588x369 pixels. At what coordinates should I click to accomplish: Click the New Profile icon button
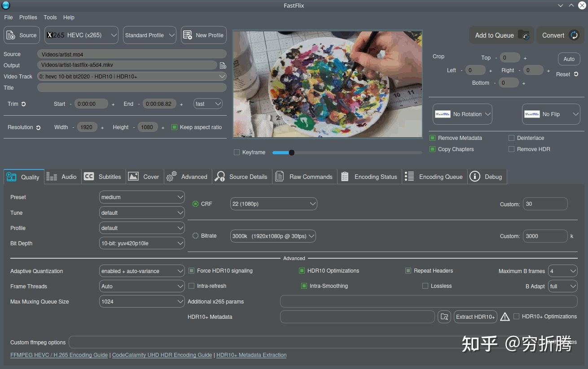point(204,35)
